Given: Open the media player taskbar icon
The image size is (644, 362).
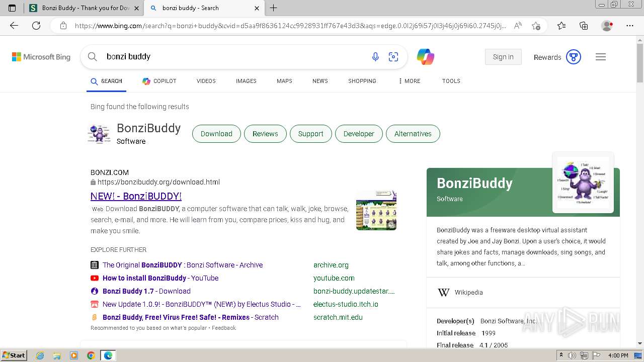Looking at the screenshot, I should [x=74, y=355].
